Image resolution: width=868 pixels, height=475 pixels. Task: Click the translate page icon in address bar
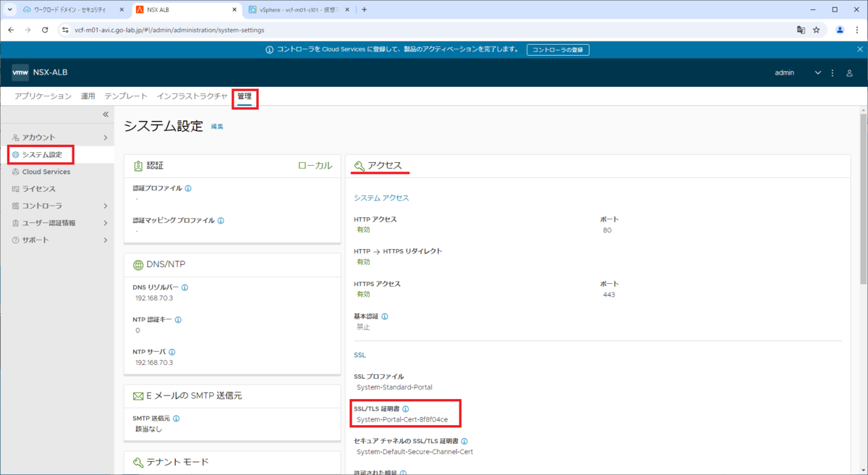pos(801,30)
